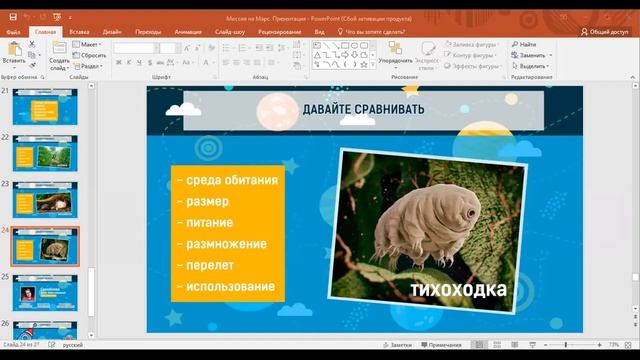Toggle text shadow S formatting
The height and width of the screenshot is (360, 640).
point(150,62)
